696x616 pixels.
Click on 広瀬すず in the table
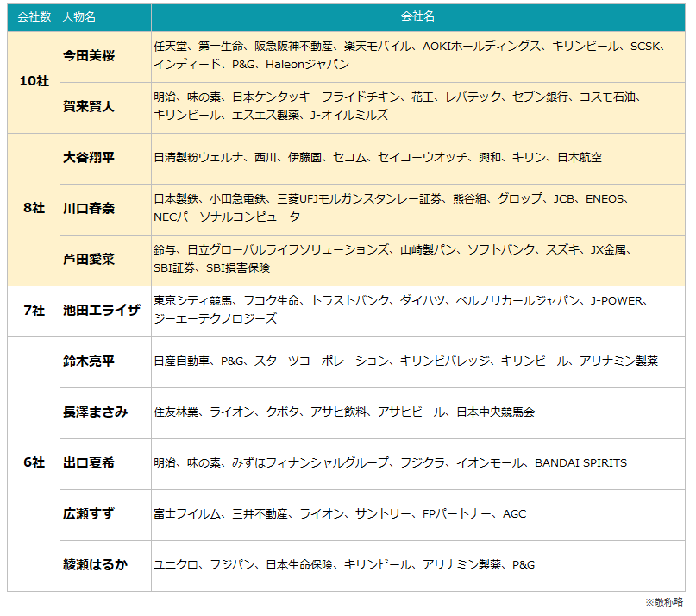tap(89, 514)
